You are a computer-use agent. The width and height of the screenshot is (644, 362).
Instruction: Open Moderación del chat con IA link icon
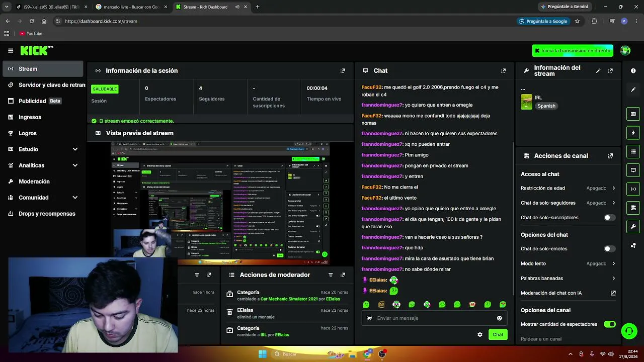613,293
